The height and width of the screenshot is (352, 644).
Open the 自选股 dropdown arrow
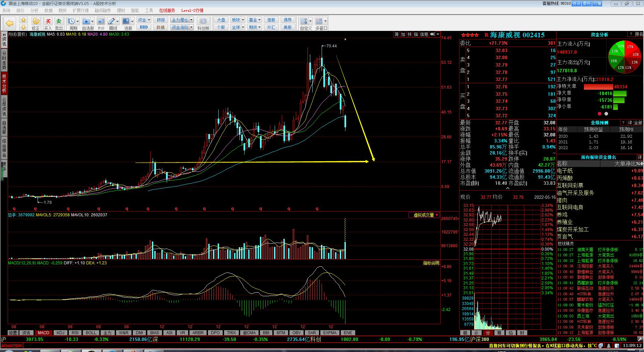(x=93, y=21)
